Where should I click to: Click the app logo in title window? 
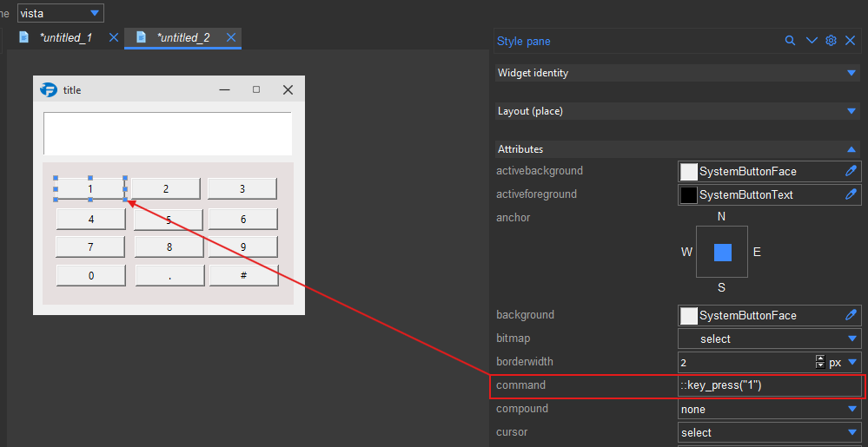pos(49,89)
